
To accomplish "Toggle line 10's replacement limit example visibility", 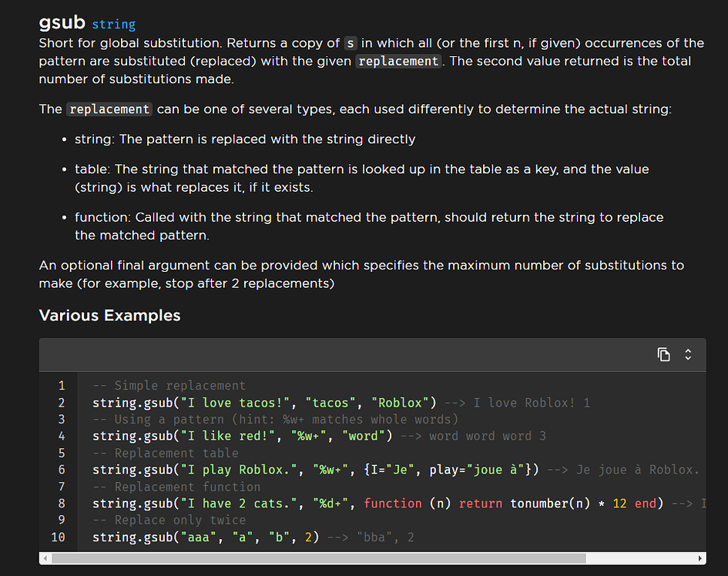I will (x=688, y=354).
